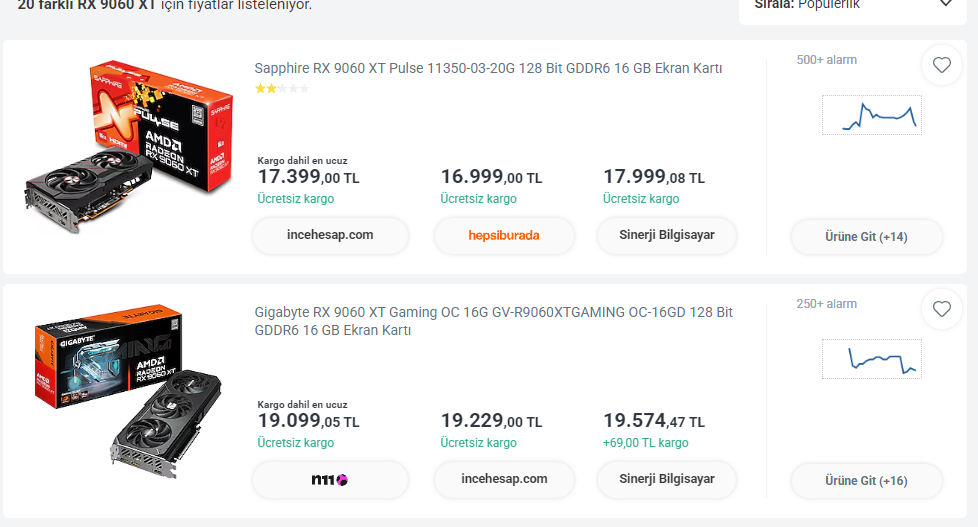This screenshot has width=978, height=527.
Task: Open the Sırala Popülerlik sort dropdown
Action: [853, 6]
